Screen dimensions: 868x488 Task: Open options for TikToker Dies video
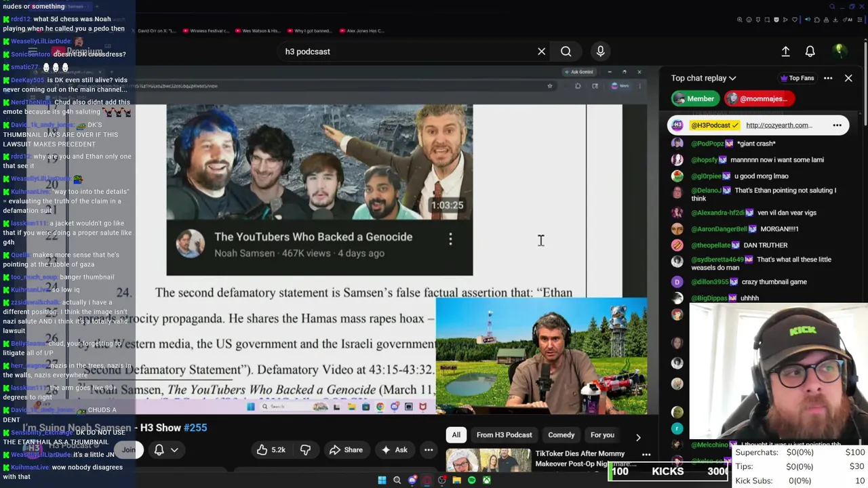tap(646, 455)
